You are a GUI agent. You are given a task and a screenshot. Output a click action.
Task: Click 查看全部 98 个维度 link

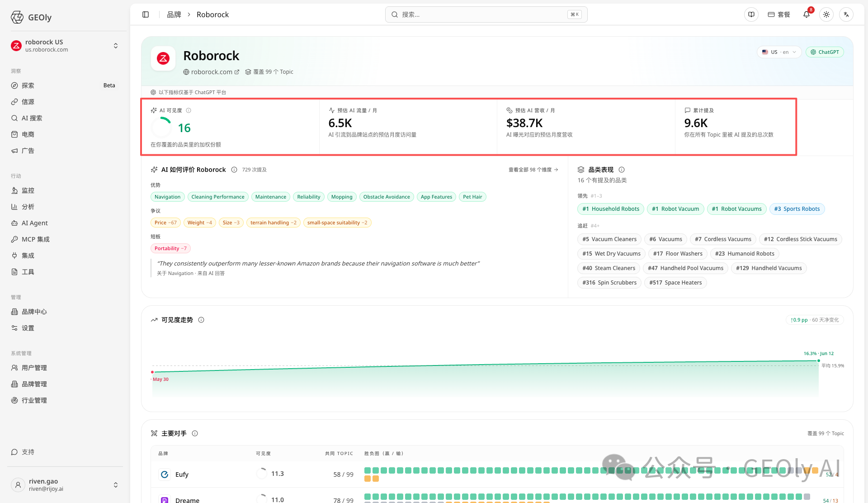click(533, 170)
